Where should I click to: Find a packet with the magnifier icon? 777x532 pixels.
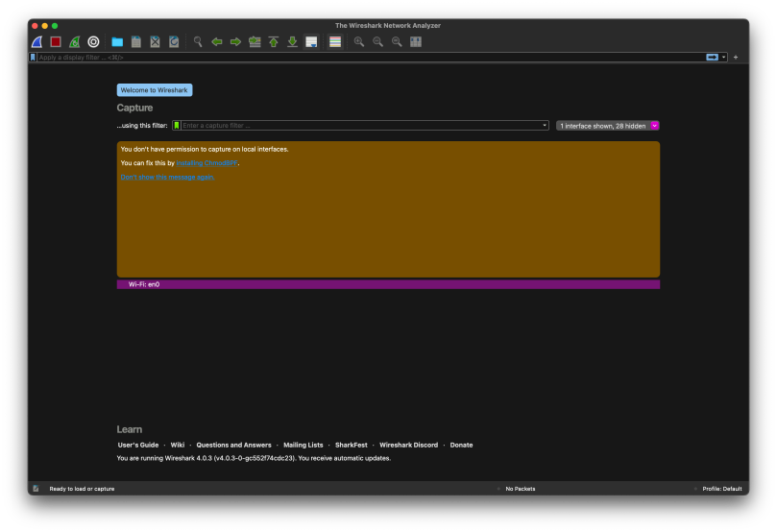pyautogui.click(x=198, y=42)
